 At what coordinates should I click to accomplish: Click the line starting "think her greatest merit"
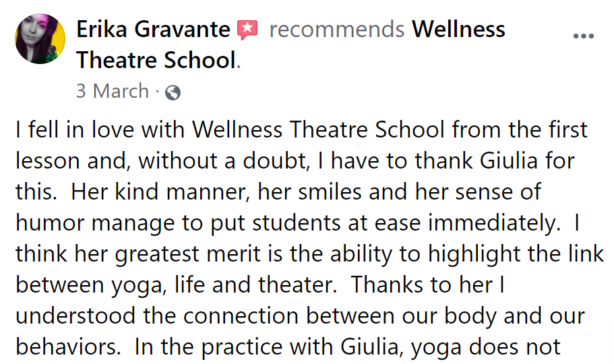pyautogui.click(x=310, y=255)
